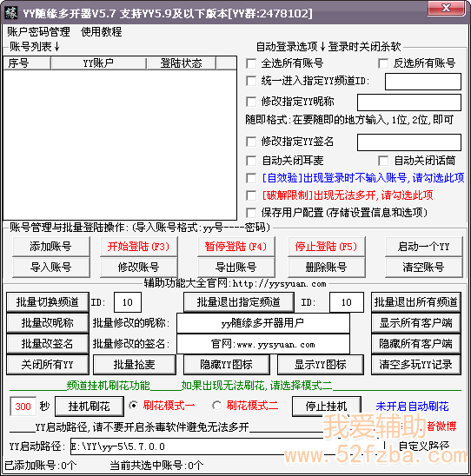Screen dimensions: 471x476
Task: Check the [自效验] login option
Action: click(251, 178)
